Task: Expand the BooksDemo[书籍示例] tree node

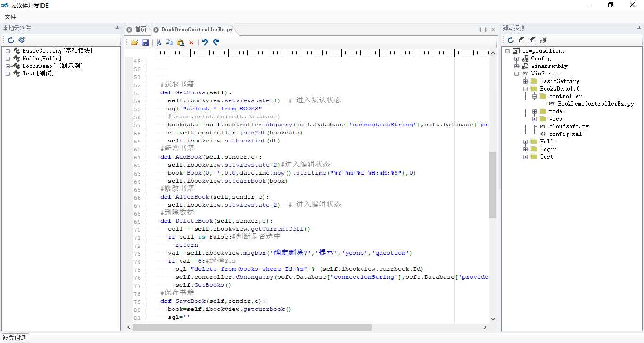Action: 8,66
